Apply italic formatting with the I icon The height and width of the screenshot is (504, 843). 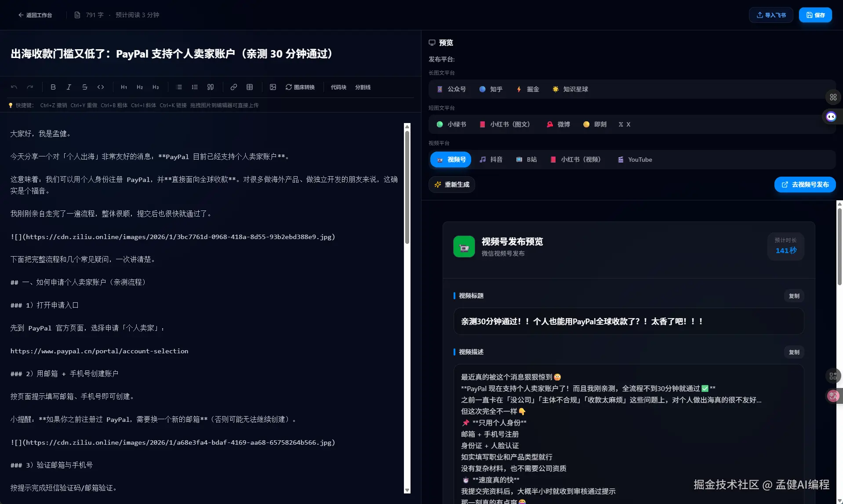pyautogui.click(x=69, y=87)
